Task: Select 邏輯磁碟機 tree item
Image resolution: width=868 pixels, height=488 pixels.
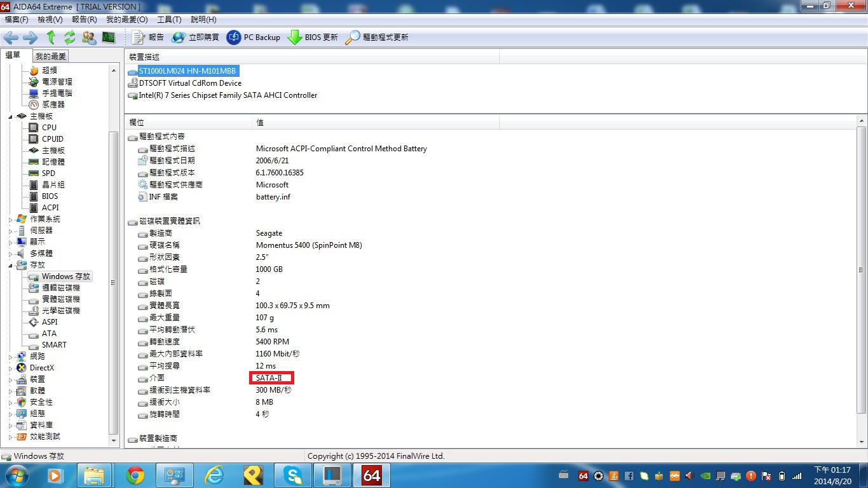Action: pos(61,288)
